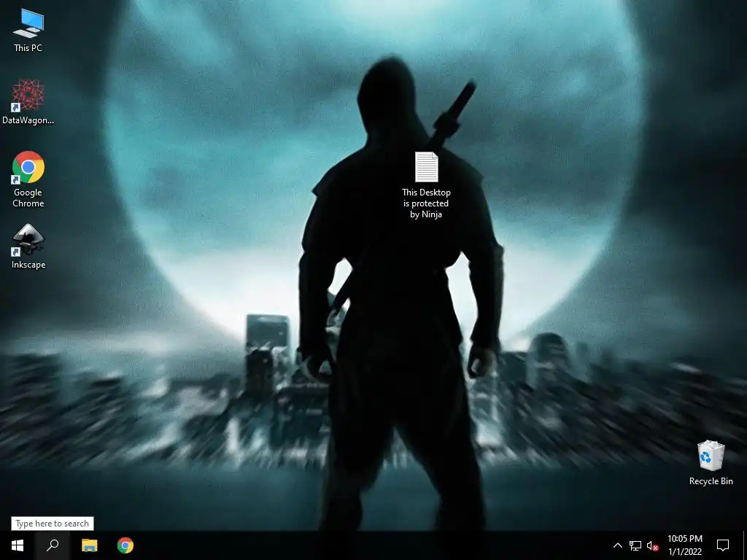Launch Chrome from the taskbar
The image size is (747, 560).
[x=125, y=545]
